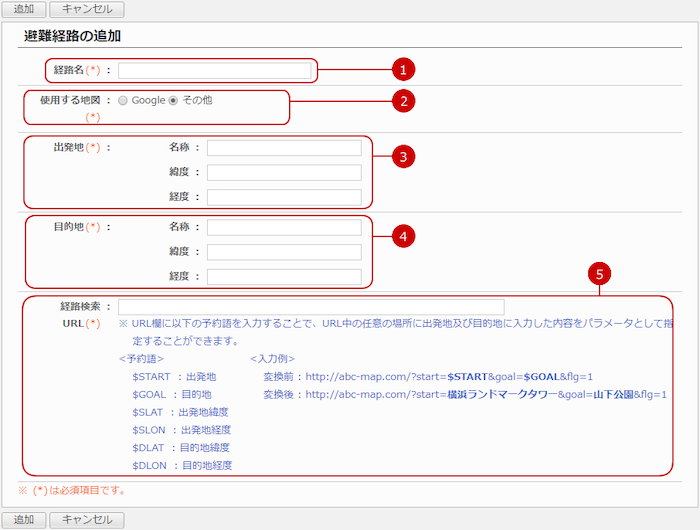Select the その他 map radio button

[x=173, y=100]
